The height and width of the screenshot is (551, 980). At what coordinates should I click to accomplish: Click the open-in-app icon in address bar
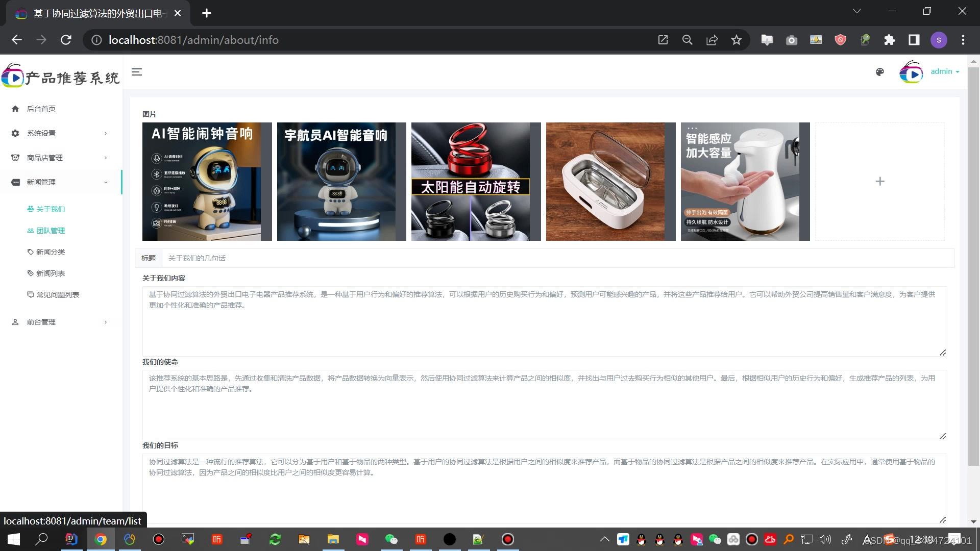663,40
